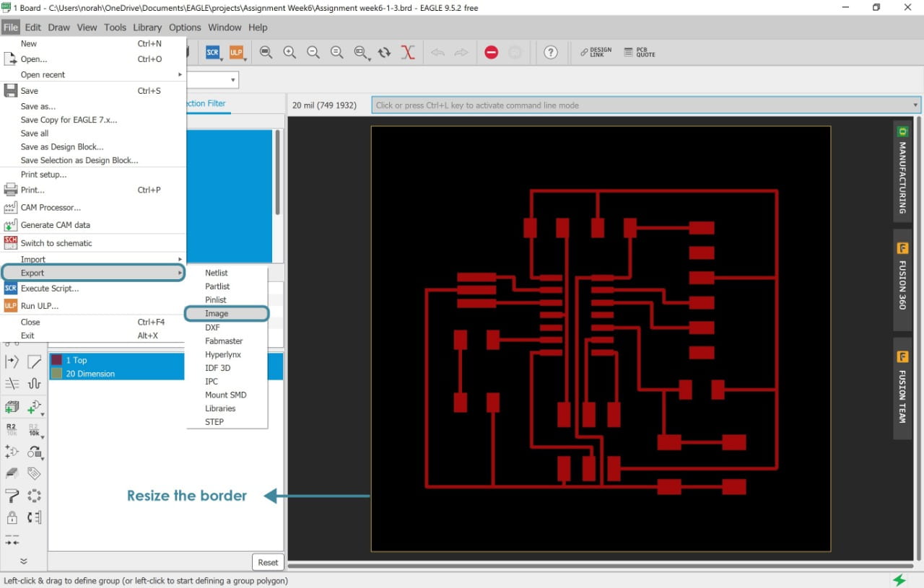The height and width of the screenshot is (588, 924).
Task: Expand the command line history dropdown arrow
Action: point(915,105)
